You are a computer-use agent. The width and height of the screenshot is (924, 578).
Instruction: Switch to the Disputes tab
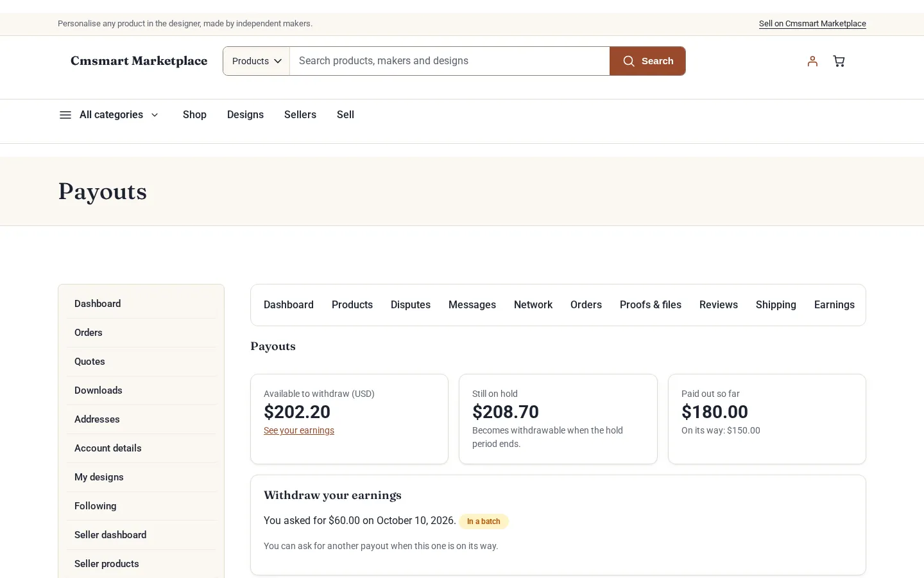pyautogui.click(x=411, y=305)
